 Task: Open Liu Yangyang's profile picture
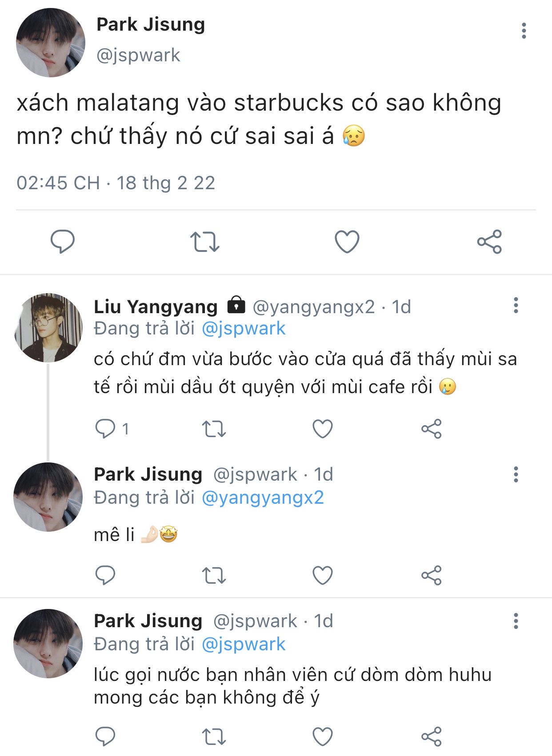pos(48,328)
